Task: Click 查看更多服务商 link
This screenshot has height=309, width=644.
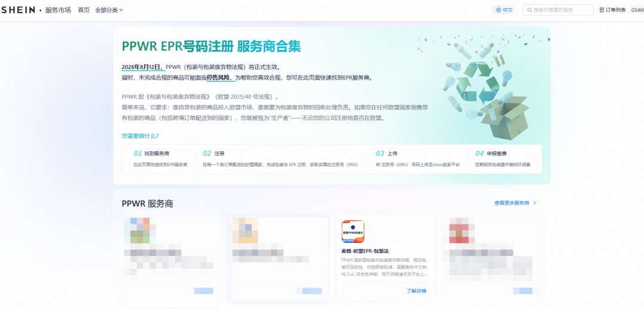Action: pos(512,203)
